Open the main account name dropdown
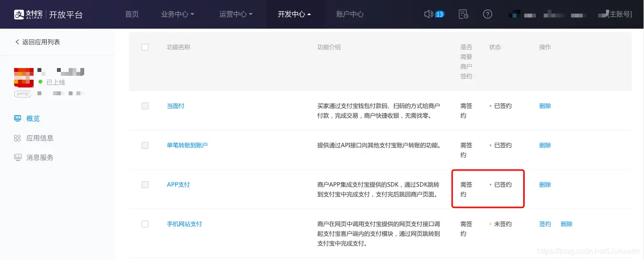Screen dimensions: 644x260 click(x=570, y=15)
